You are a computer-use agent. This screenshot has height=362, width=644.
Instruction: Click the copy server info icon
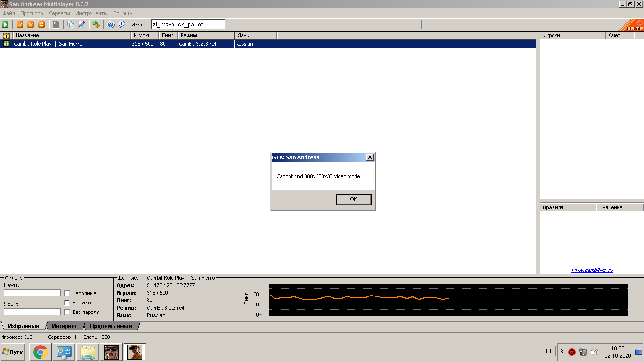tap(71, 25)
